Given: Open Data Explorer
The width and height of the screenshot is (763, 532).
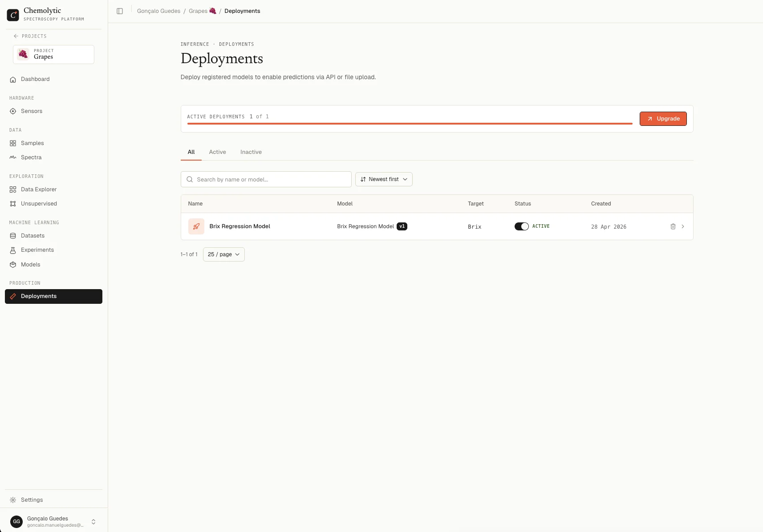Looking at the screenshot, I should coord(53,189).
